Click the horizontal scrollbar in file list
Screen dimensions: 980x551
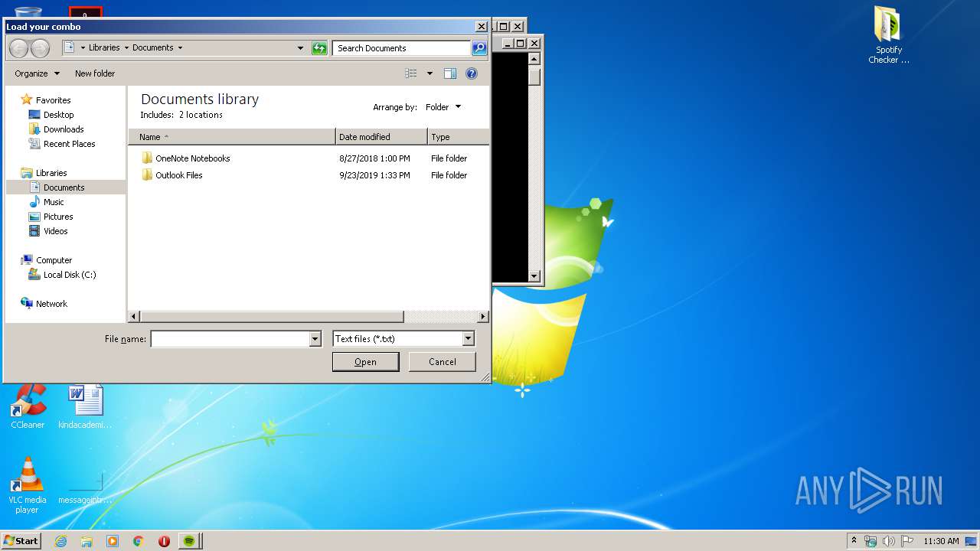click(272, 317)
